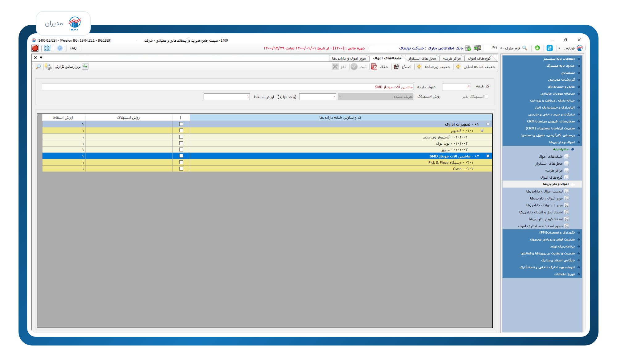
Task: Collapse the ماشین آلات مونتاژ SMD node
Action: 488,156
